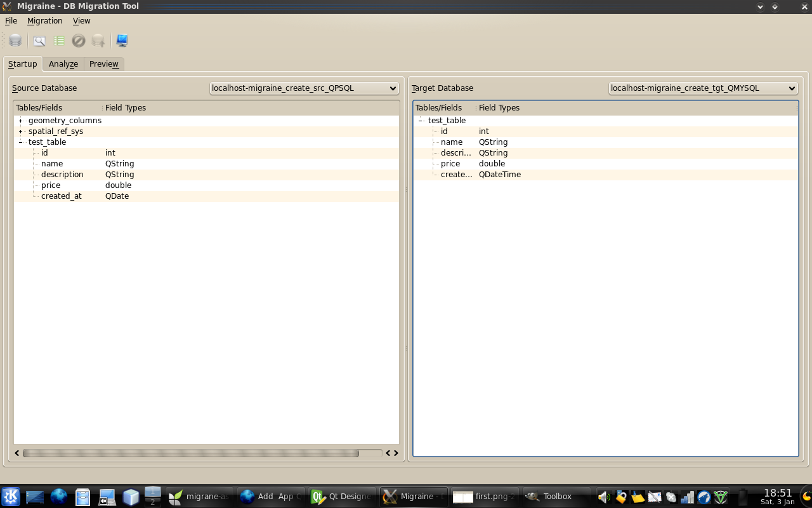
Task: Switch to the Toolbox taskbar window
Action: point(557,497)
